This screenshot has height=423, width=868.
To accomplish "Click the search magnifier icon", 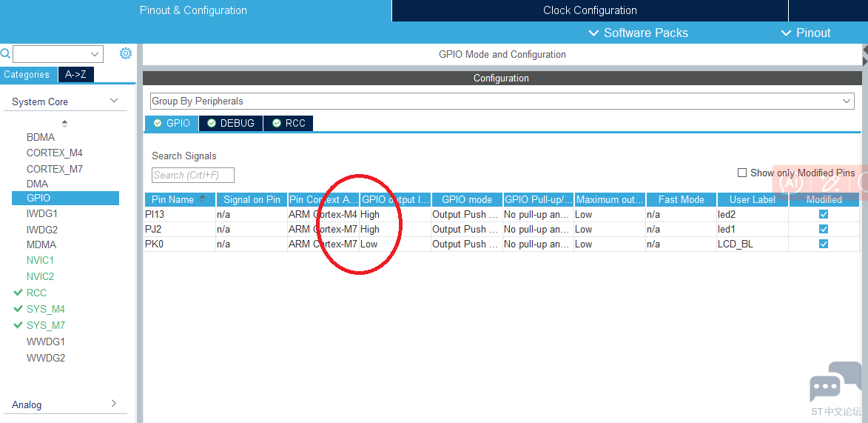I will coord(5,54).
